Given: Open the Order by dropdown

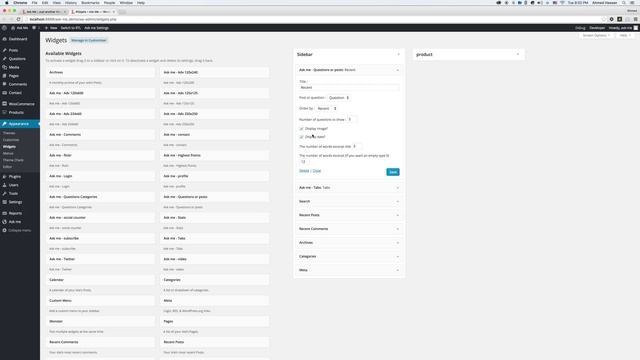Looking at the screenshot, I should pyautogui.click(x=327, y=109).
